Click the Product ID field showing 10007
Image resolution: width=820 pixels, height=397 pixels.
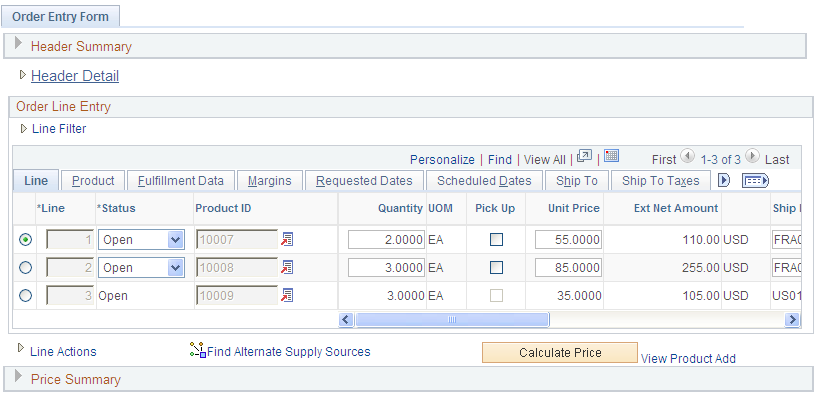pyautogui.click(x=237, y=240)
